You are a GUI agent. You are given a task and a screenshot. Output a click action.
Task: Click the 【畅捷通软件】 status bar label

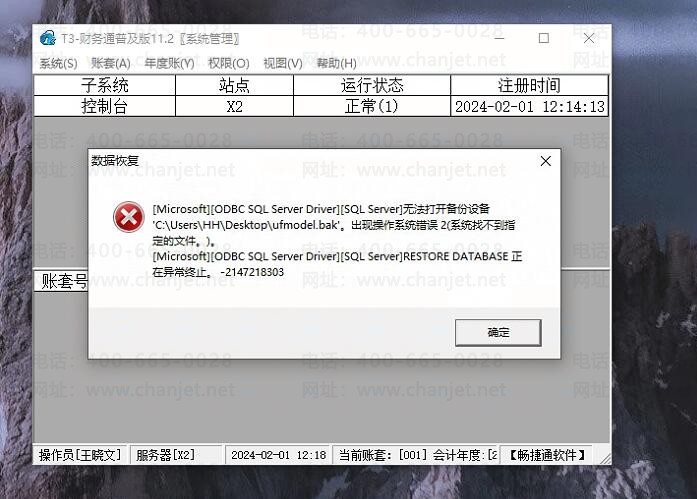(546, 455)
